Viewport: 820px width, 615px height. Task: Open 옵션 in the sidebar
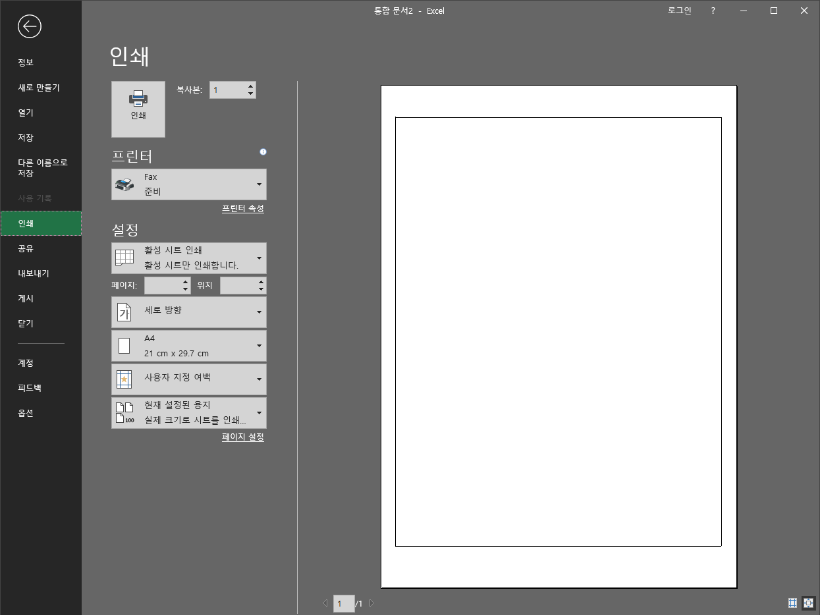click(41, 413)
